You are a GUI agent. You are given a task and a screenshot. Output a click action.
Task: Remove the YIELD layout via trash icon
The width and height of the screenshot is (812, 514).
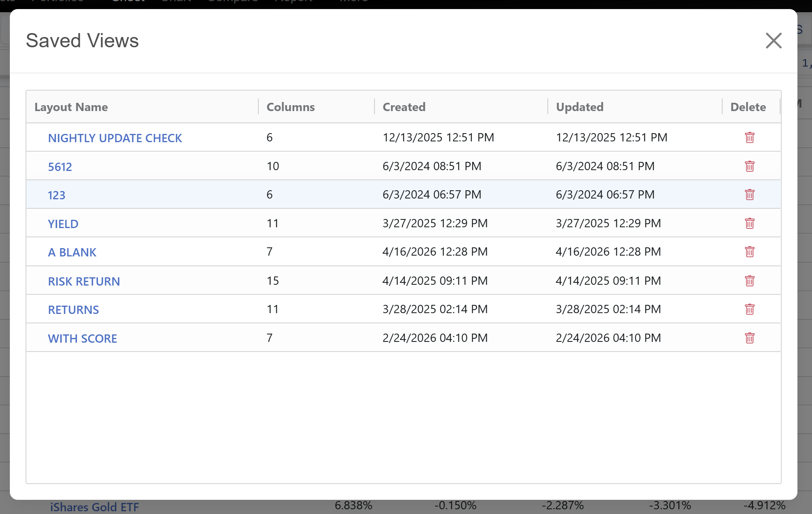pos(749,223)
